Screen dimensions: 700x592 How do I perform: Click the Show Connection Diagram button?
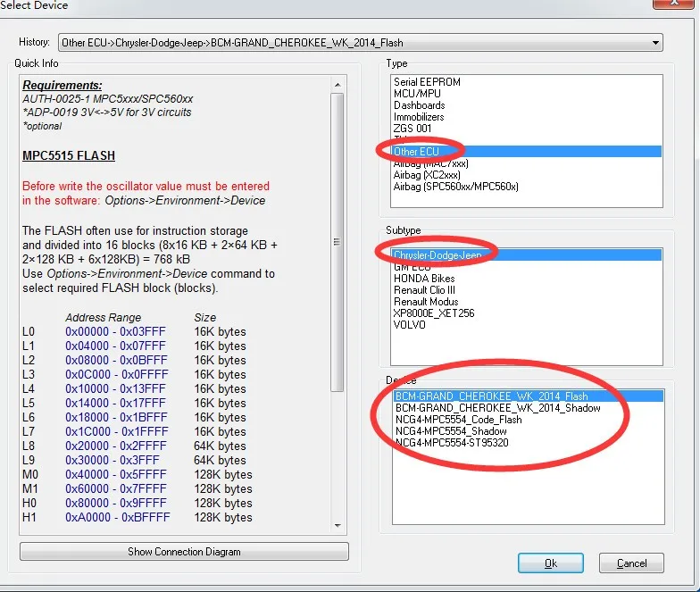[x=184, y=552]
